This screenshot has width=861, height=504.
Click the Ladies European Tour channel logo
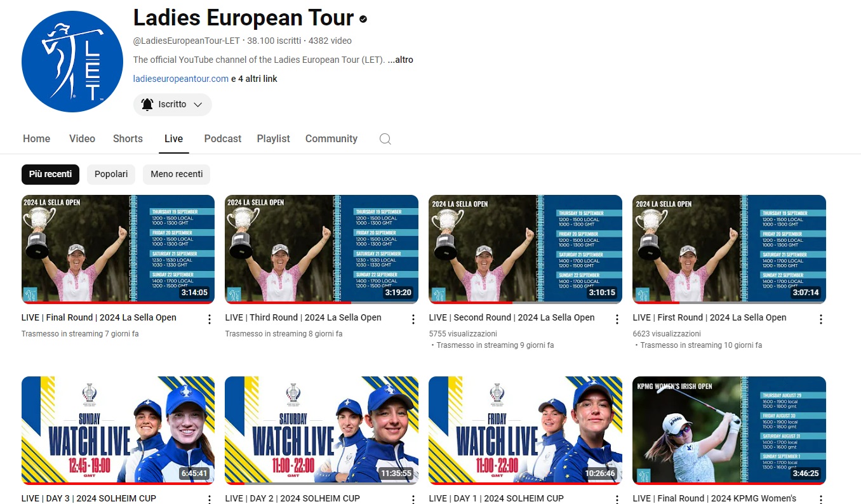(x=72, y=62)
